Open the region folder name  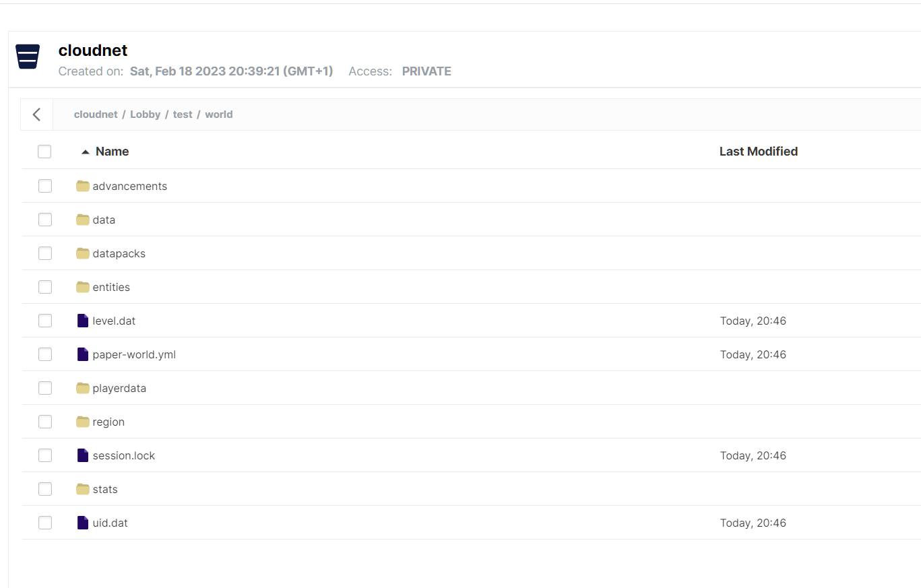pos(108,422)
